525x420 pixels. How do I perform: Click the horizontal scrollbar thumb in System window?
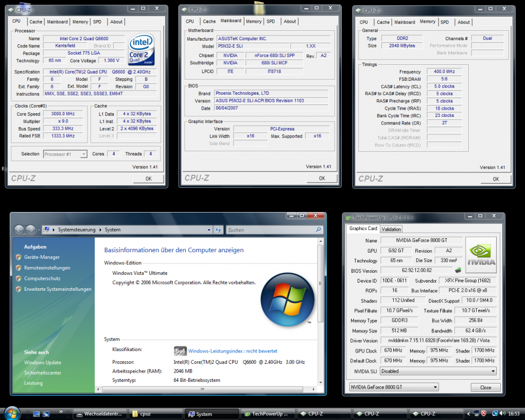(203, 389)
